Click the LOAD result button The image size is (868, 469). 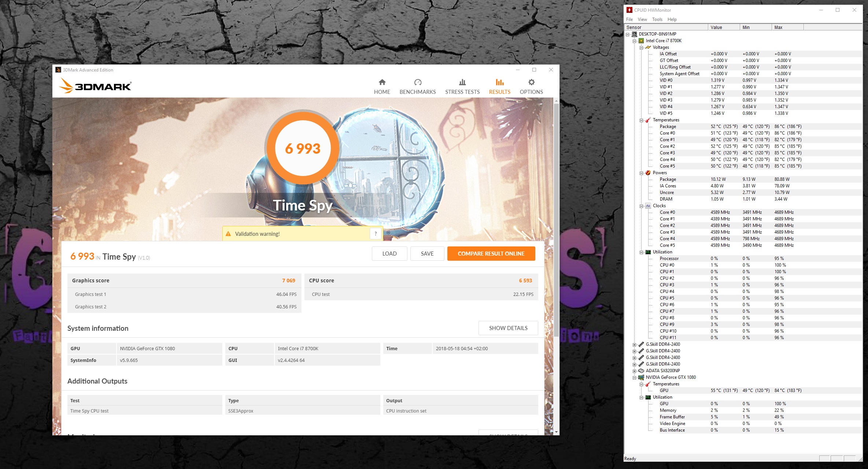click(389, 253)
